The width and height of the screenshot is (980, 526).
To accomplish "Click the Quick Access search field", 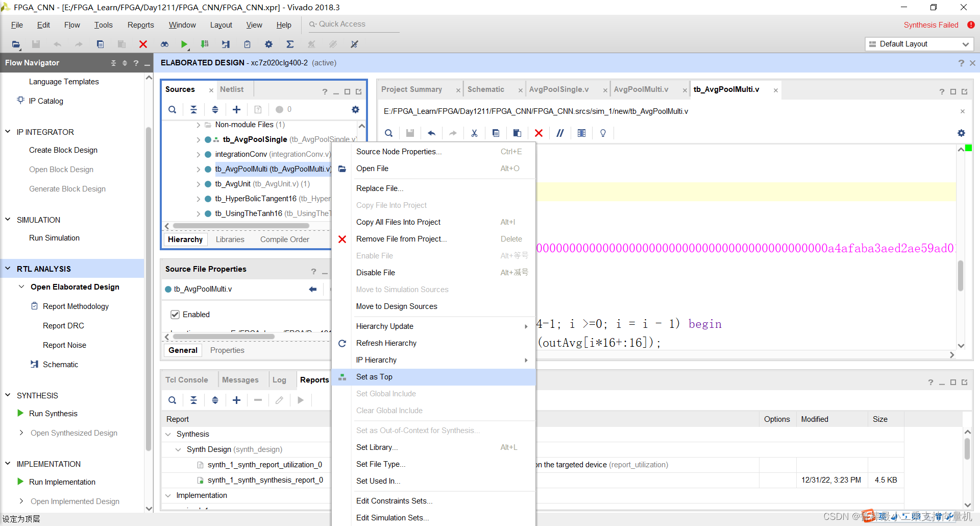I will coord(353,24).
